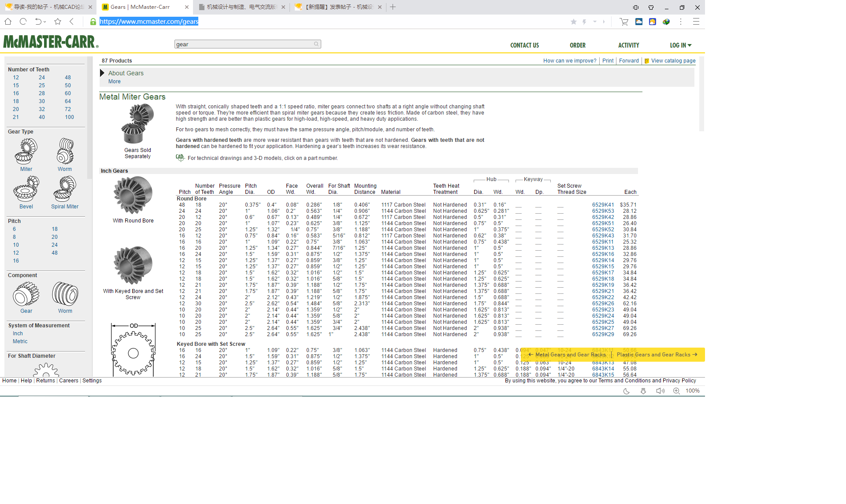Open the Settings footer link

(92, 381)
